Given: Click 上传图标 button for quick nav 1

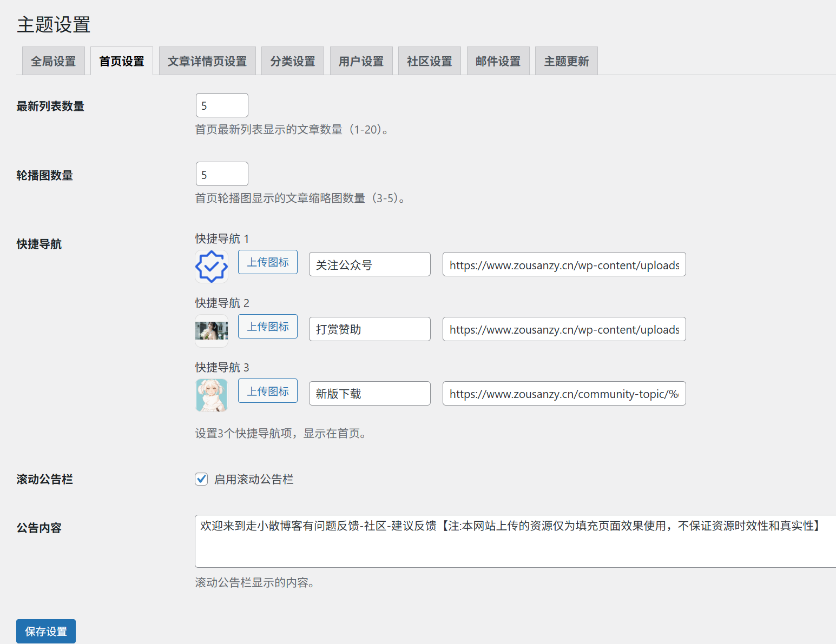Looking at the screenshot, I should point(268,262).
